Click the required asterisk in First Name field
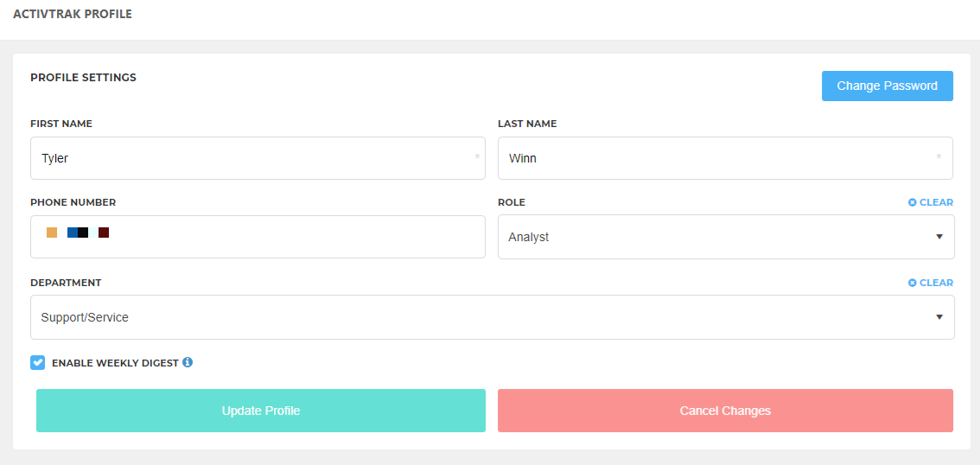This screenshot has height=465, width=980. 478,157
